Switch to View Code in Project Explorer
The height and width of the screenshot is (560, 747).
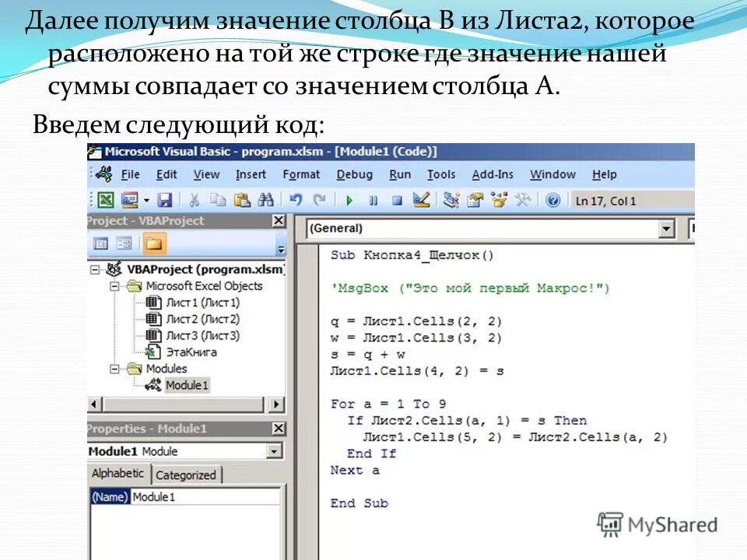point(99,242)
